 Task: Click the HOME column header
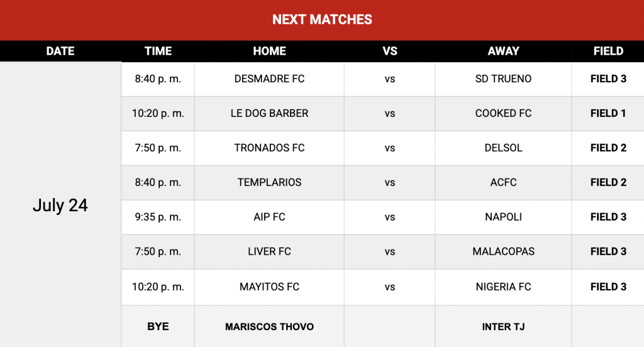coord(269,51)
